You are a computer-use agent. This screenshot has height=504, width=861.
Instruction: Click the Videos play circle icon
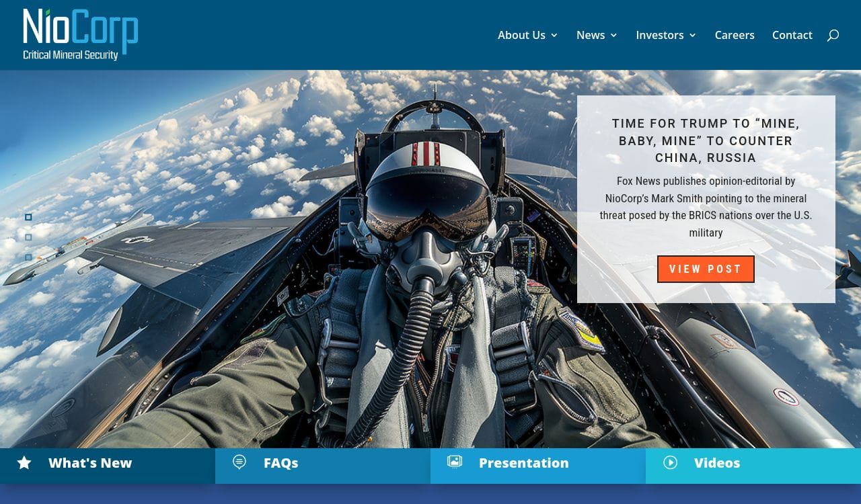pyautogui.click(x=670, y=462)
